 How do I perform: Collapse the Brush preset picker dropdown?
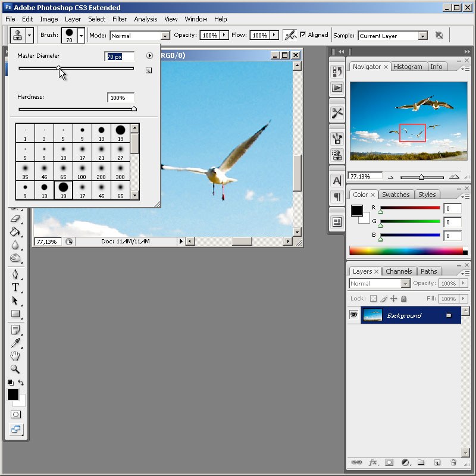coord(81,35)
